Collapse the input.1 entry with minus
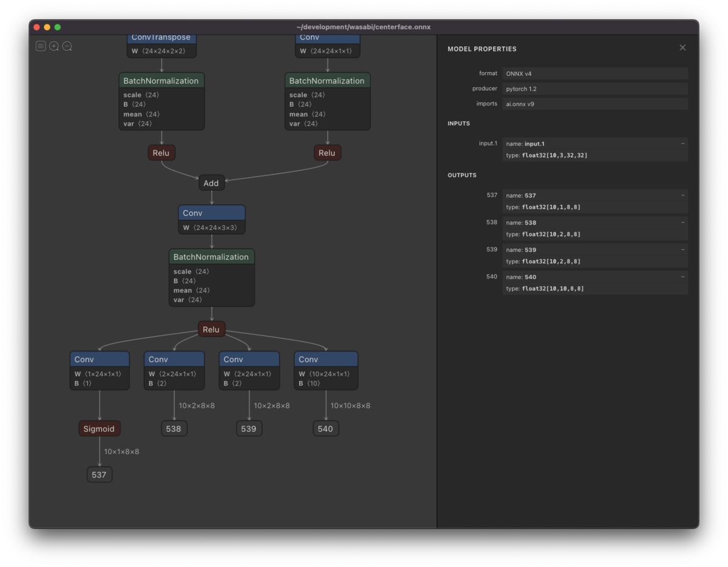728x567 pixels. tap(682, 144)
